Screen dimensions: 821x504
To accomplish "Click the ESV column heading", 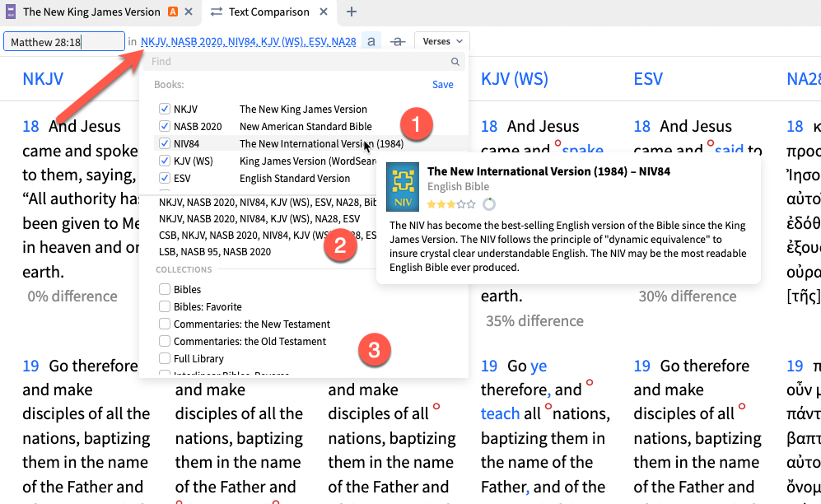I will [x=648, y=78].
